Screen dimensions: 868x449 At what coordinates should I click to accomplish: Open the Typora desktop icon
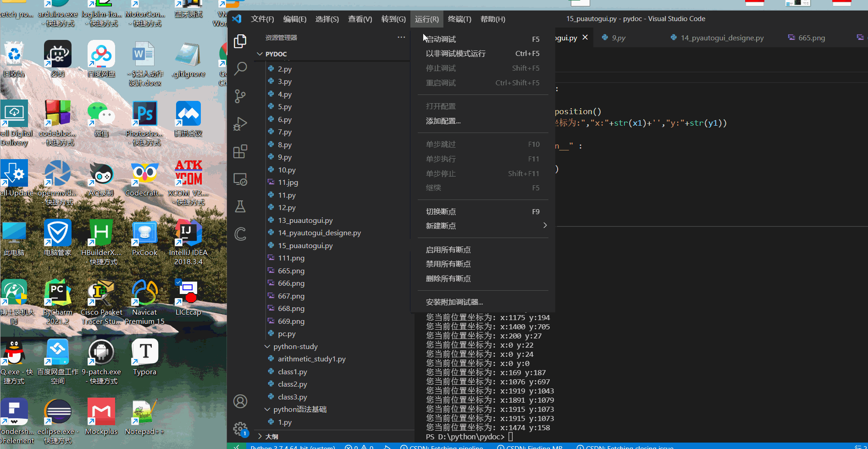pyautogui.click(x=145, y=357)
